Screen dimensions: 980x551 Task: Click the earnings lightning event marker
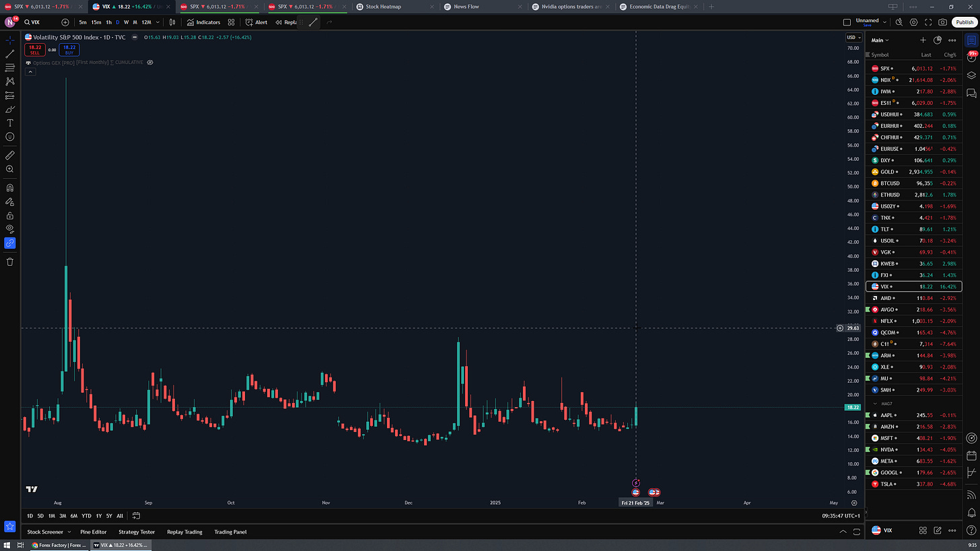[x=636, y=483]
